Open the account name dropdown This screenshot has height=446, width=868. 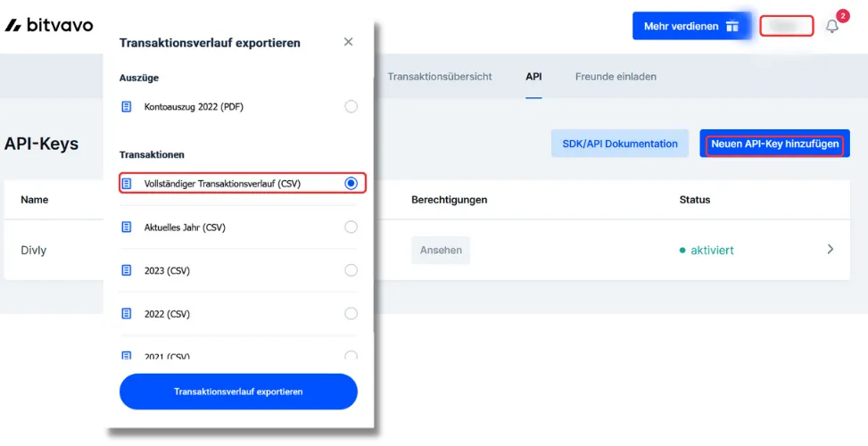tap(786, 26)
